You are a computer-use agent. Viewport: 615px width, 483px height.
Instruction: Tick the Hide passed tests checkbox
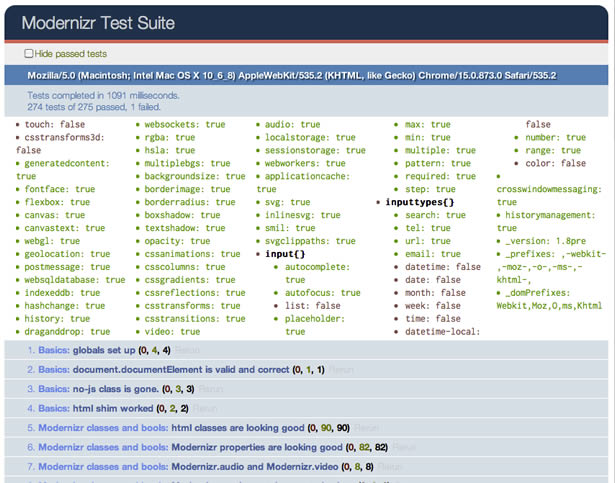pos(29,53)
